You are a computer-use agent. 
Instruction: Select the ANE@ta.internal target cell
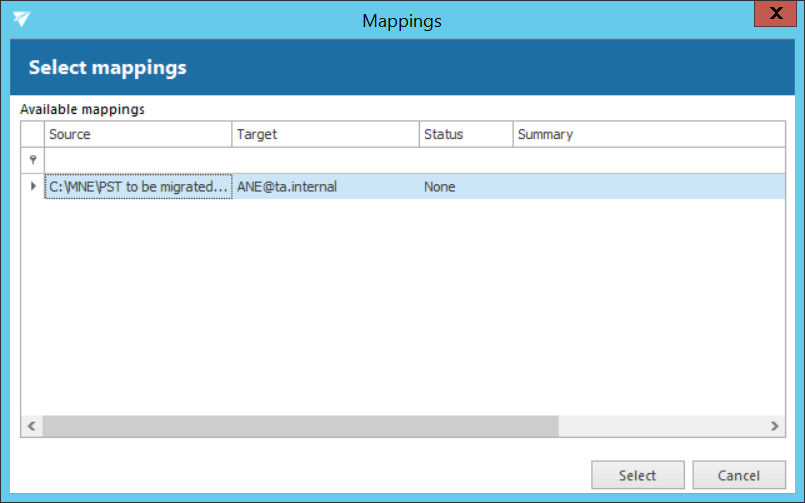click(x=325, y=187)
